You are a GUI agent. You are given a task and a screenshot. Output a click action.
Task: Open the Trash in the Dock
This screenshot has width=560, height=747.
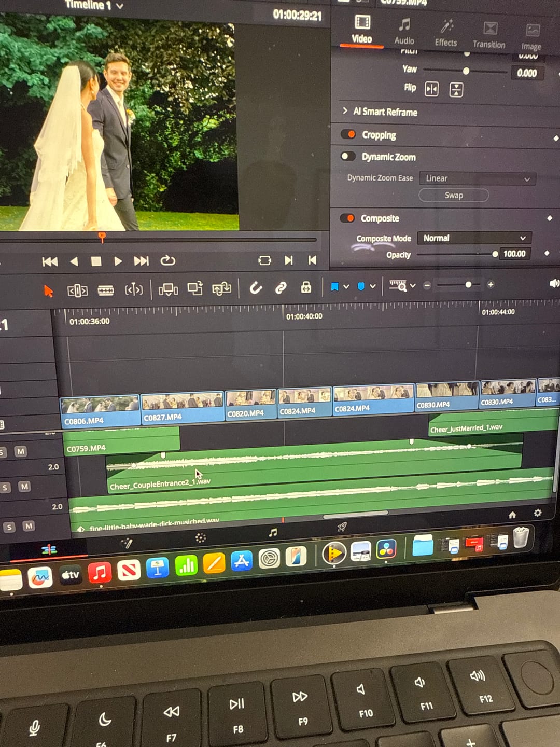point(521,537)
